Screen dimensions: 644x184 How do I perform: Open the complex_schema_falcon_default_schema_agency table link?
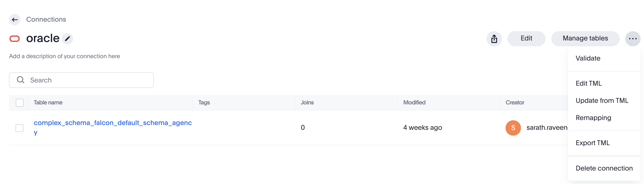click(112, 123)
